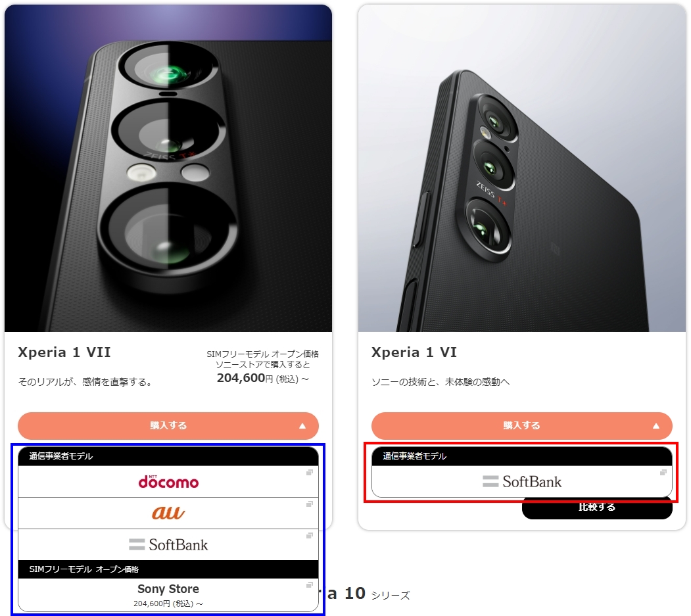Open the Xperia 1 VI title link

414,352
